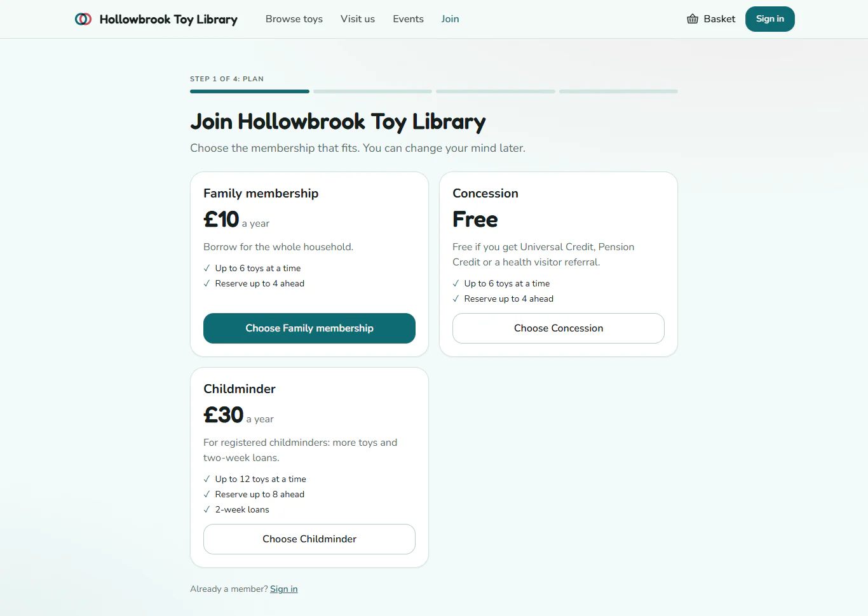Click the 'Childminder' card title

click(240, 389)
